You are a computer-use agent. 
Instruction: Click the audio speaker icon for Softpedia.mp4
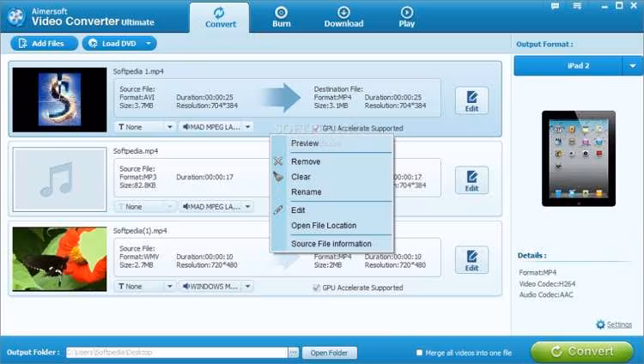coord(186,207)
